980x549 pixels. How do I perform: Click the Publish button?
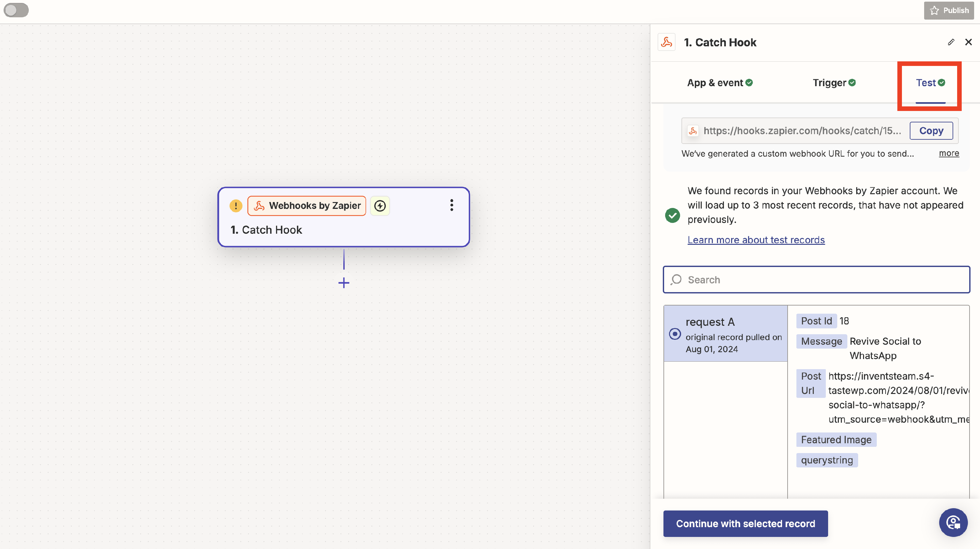pos(949,10)
